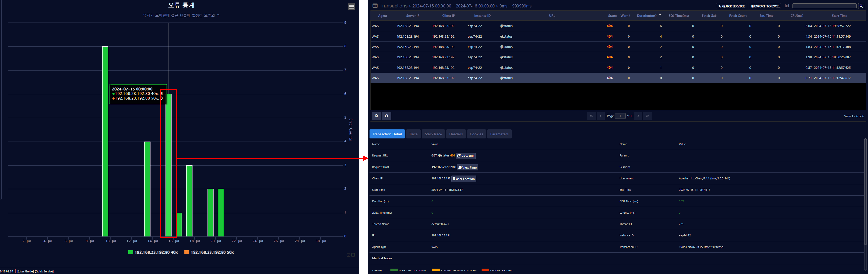Switch to the StackTrace tab
Image resolution: width=868 pixels, height=274 pixels.
pos(433,134)
